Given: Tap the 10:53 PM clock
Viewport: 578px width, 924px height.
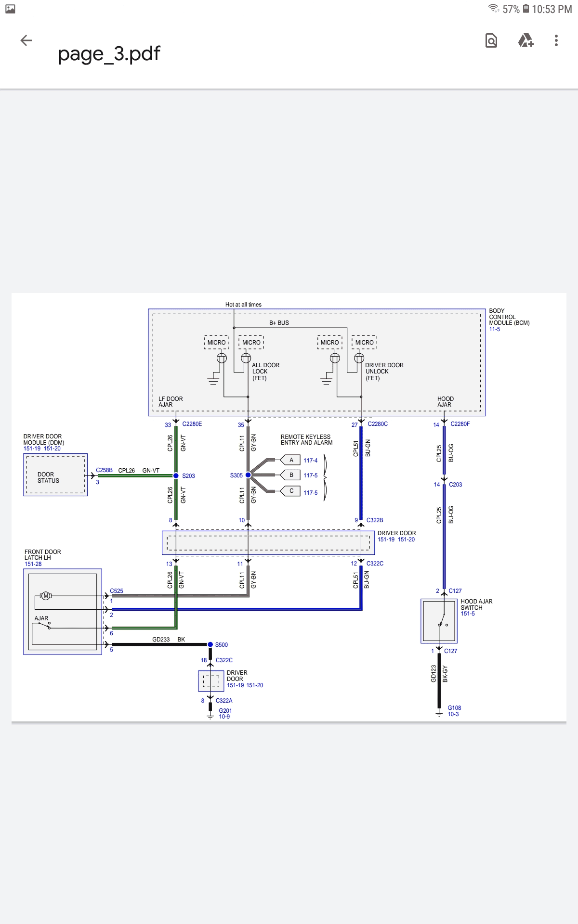Looking at the screenshot, I should pyautogui.click(x=552, y=9).
